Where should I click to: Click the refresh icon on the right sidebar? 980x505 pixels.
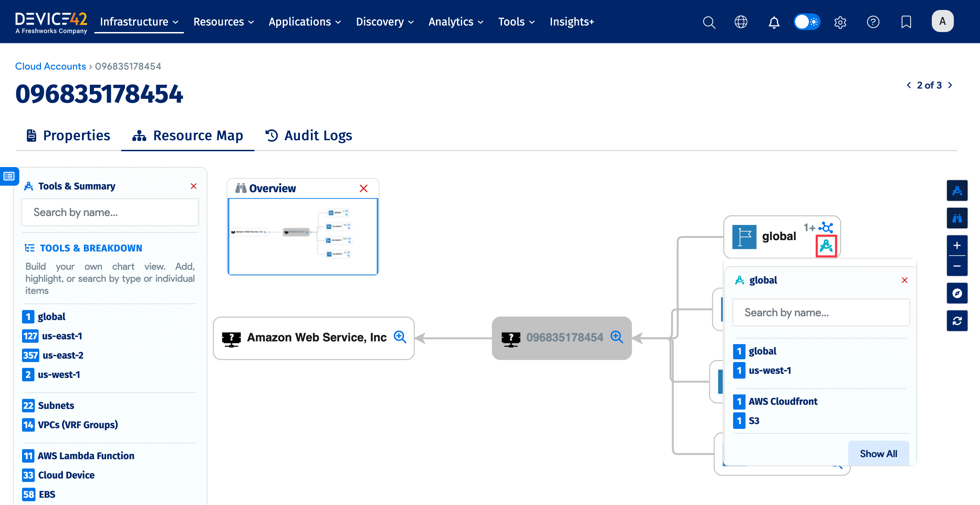click(x=958, y=320)
